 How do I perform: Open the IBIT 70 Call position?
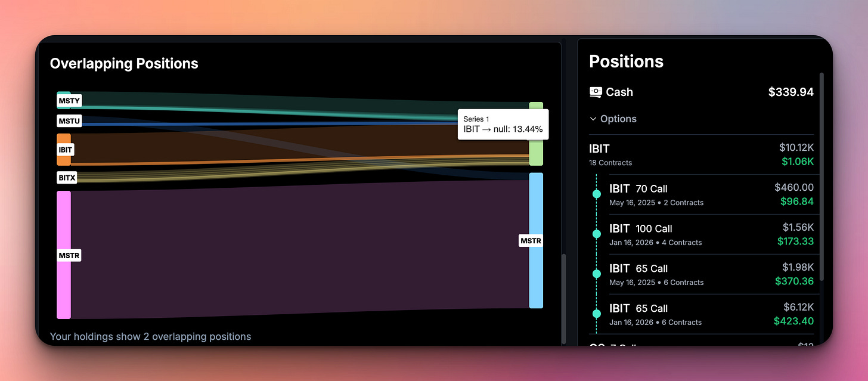711,194
